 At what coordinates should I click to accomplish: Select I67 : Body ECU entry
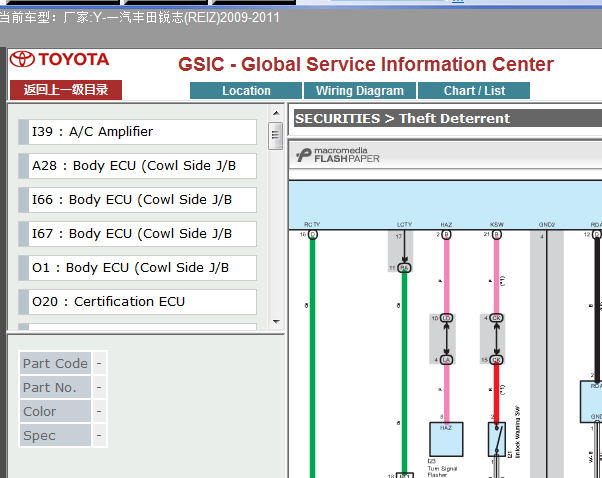click(137, 234)
